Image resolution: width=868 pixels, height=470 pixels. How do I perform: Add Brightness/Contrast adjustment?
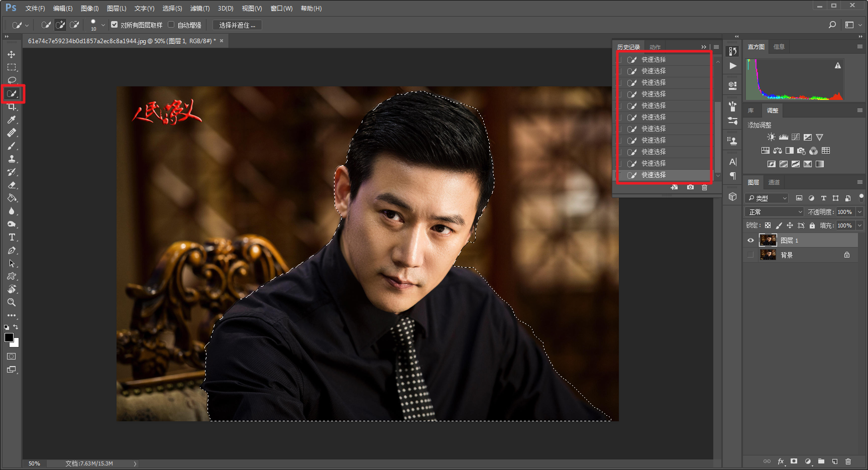[771, 137]
